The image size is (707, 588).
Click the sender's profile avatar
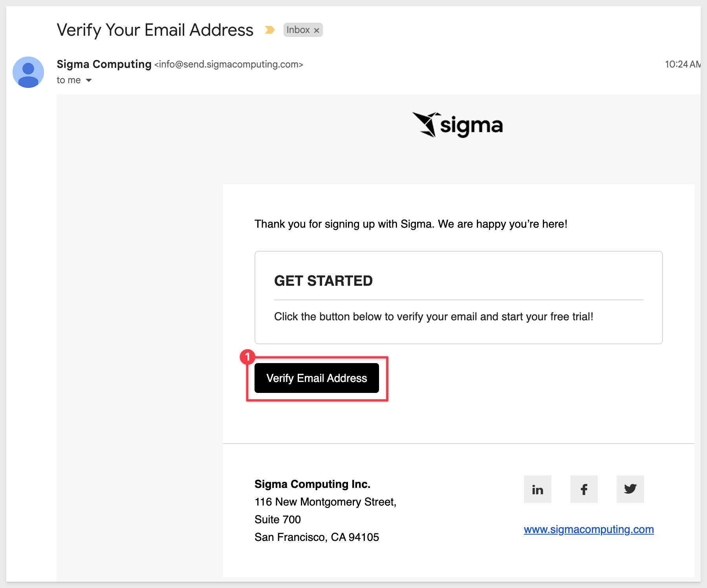click(28, 72)
